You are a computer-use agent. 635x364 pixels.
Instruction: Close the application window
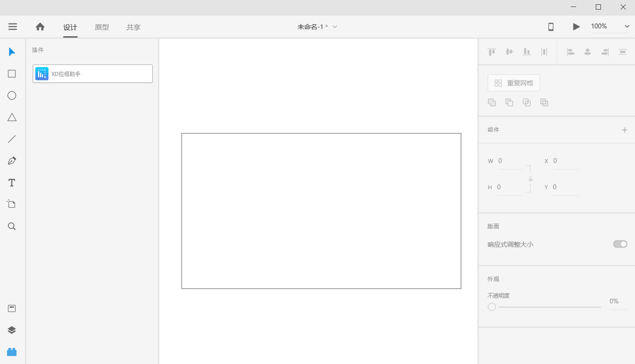click(x=623, y=7)
